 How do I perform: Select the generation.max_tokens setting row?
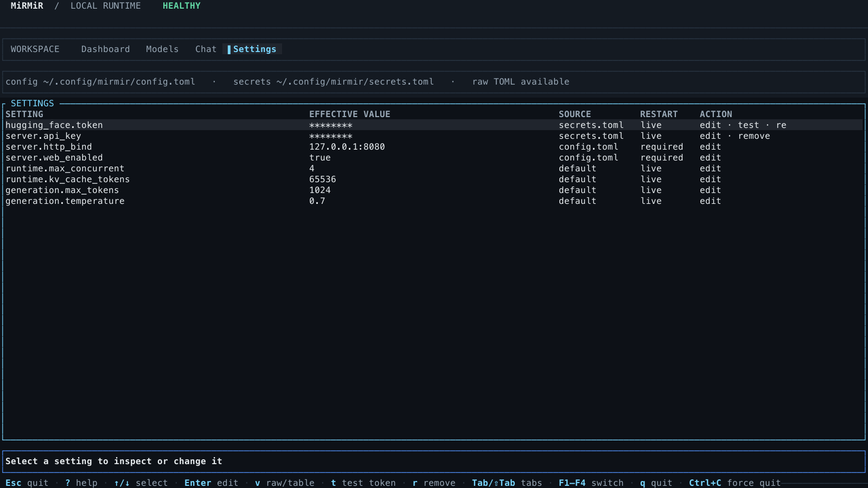pyautogui.click(x=433, y=190)
